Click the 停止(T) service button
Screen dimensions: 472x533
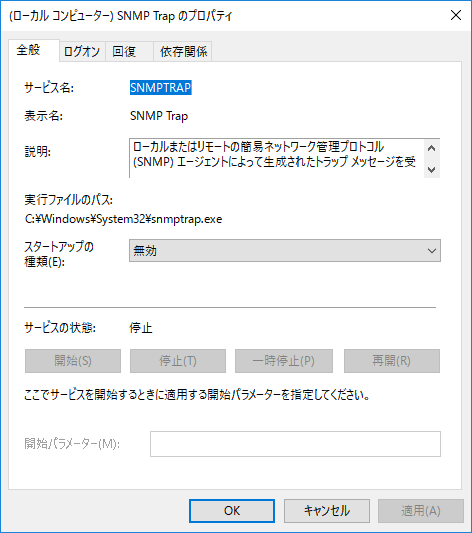point(178,361)
